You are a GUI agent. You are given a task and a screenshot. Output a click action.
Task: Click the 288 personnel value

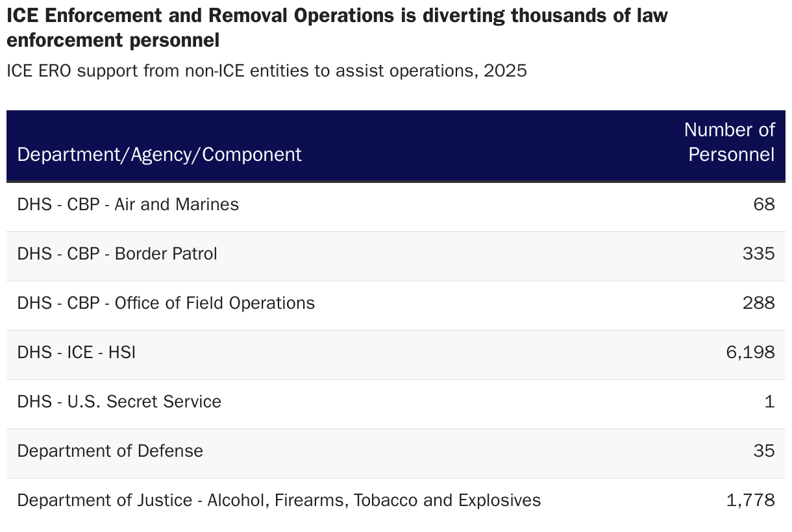tap(758, 303)
